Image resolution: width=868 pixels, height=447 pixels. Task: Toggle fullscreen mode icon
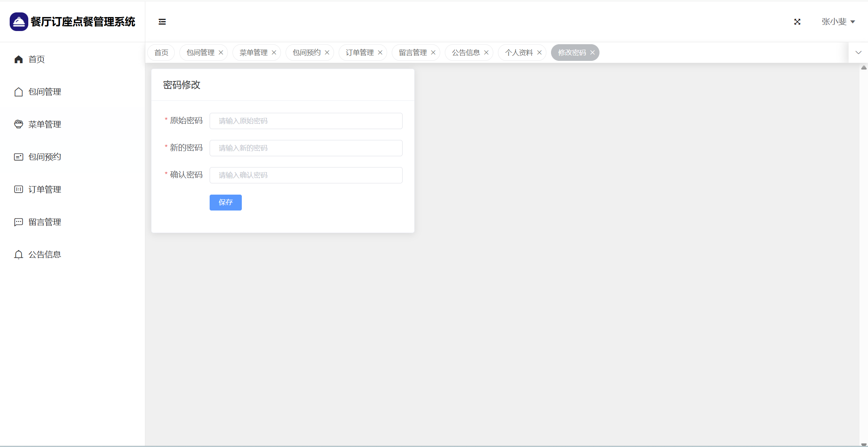click(x=797, y=22)
